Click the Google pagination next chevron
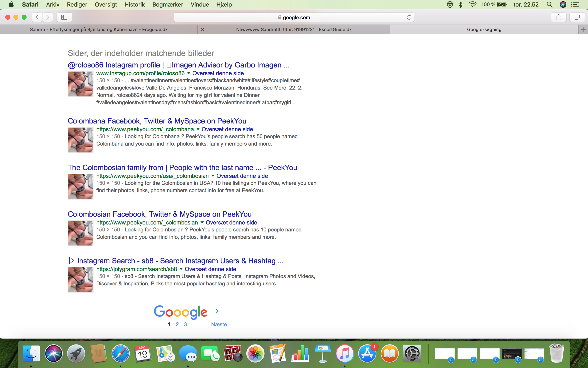The height and width of the screenshot is (368, 588). click(x=217, y=311)
